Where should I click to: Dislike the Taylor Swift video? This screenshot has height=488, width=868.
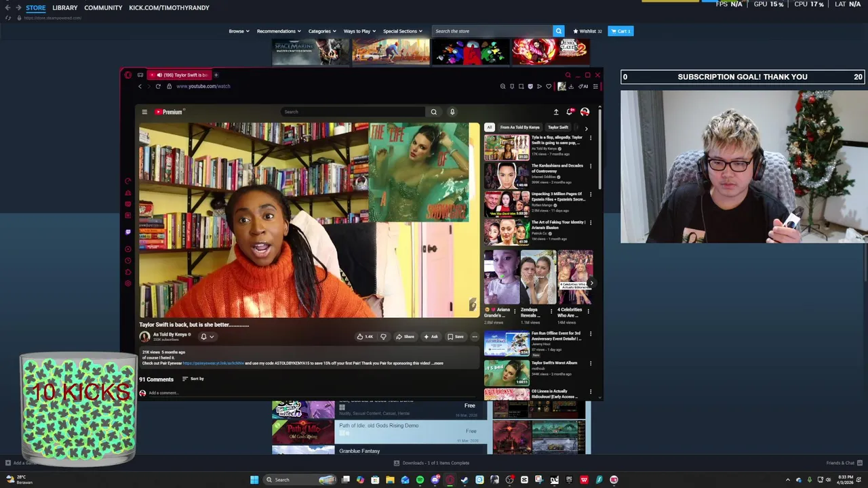point(383,336)
